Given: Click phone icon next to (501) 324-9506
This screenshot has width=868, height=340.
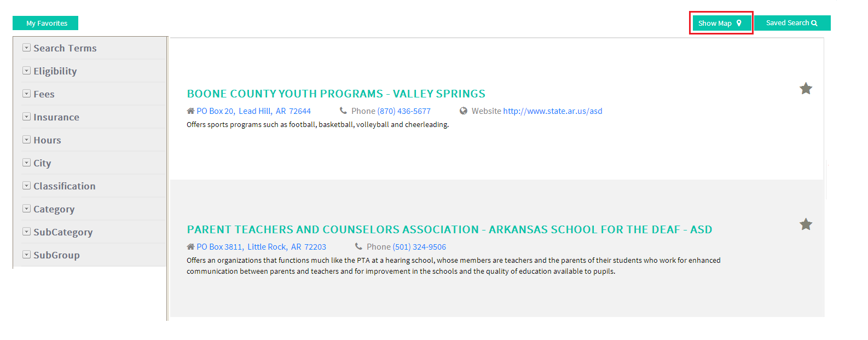Looking at the screenshot, I should pyautogui.click(x=358, y=246).
